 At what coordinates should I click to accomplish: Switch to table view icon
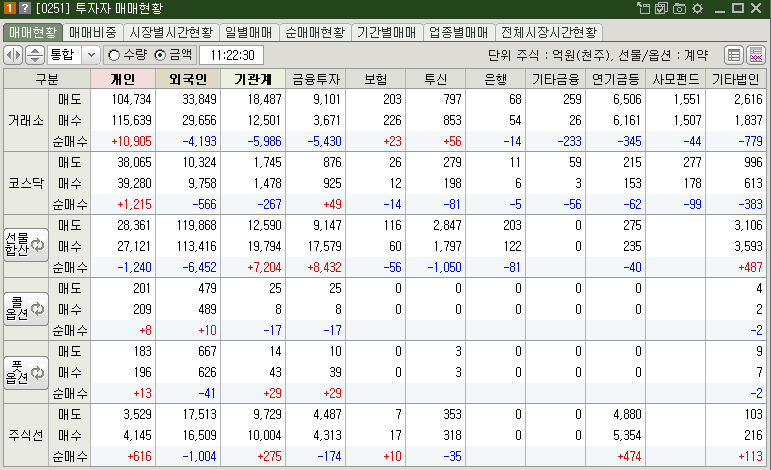734,55
